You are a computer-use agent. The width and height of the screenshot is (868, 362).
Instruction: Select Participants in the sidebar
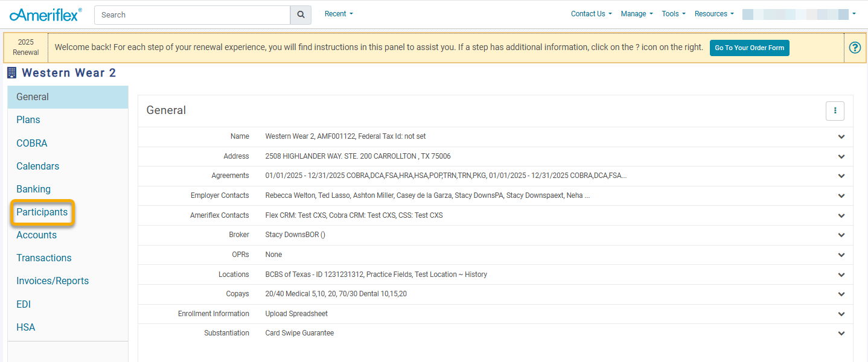42,212
